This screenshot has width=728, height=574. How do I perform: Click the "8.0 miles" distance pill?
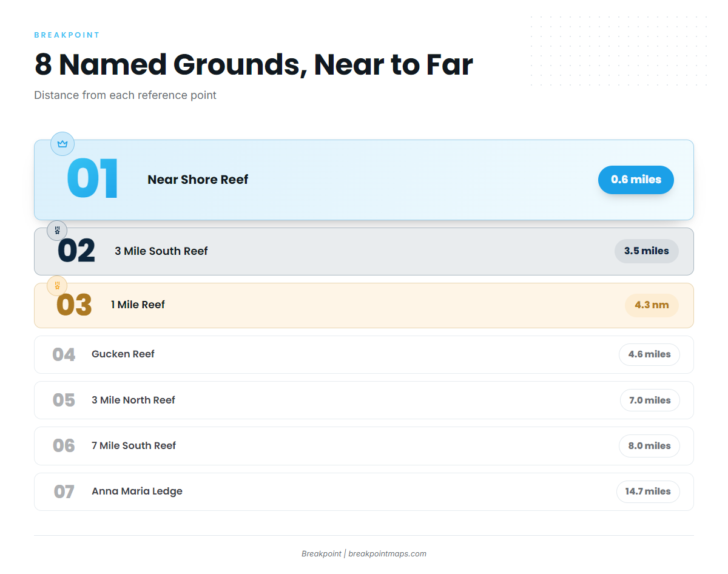[x=649, y=446]
